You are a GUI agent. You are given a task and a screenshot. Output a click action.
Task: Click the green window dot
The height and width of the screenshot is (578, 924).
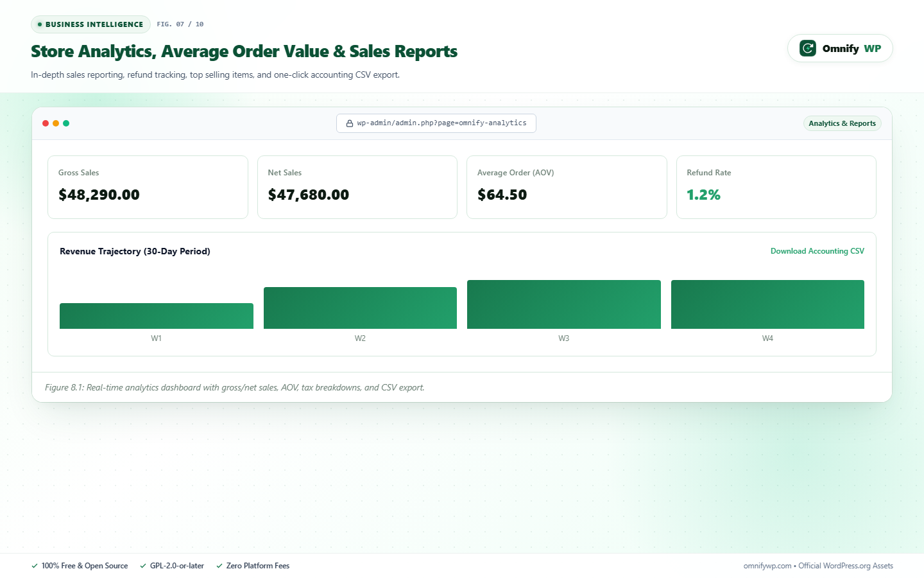66,123
